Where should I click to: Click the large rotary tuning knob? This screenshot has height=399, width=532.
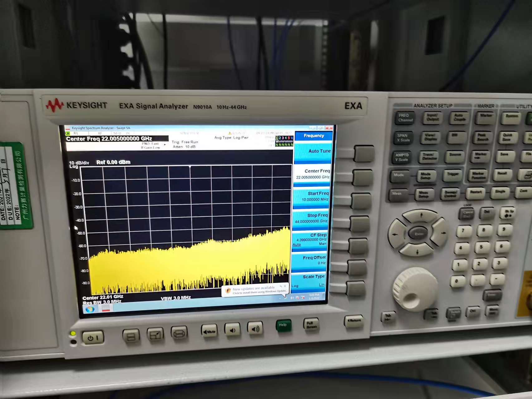click(415, 289)
